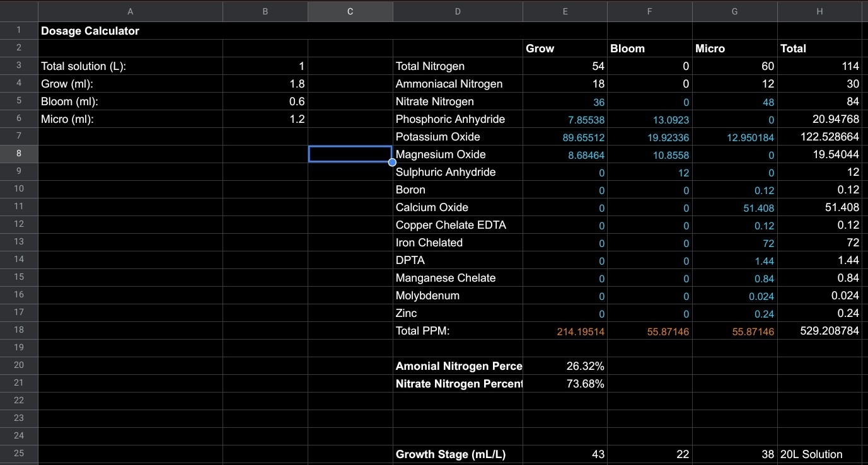Select the column C header
The height and width of the screenshot is (465, 868).
pyautogui.click(x=350, y=11)
